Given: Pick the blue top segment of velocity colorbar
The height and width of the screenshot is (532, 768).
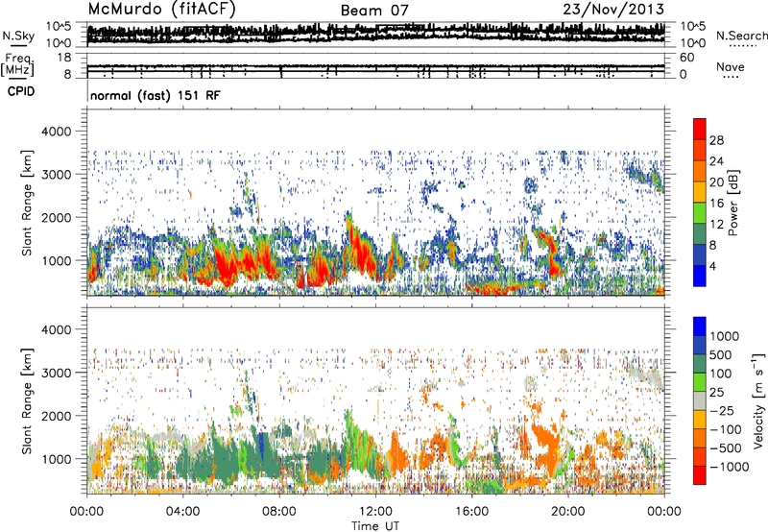Looking at the screenshot, I should [700, 326].
